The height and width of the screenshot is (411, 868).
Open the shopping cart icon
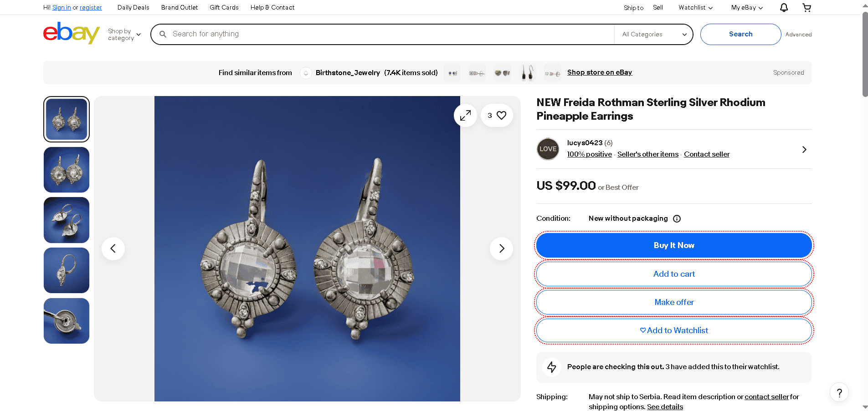tap(806, 8)
